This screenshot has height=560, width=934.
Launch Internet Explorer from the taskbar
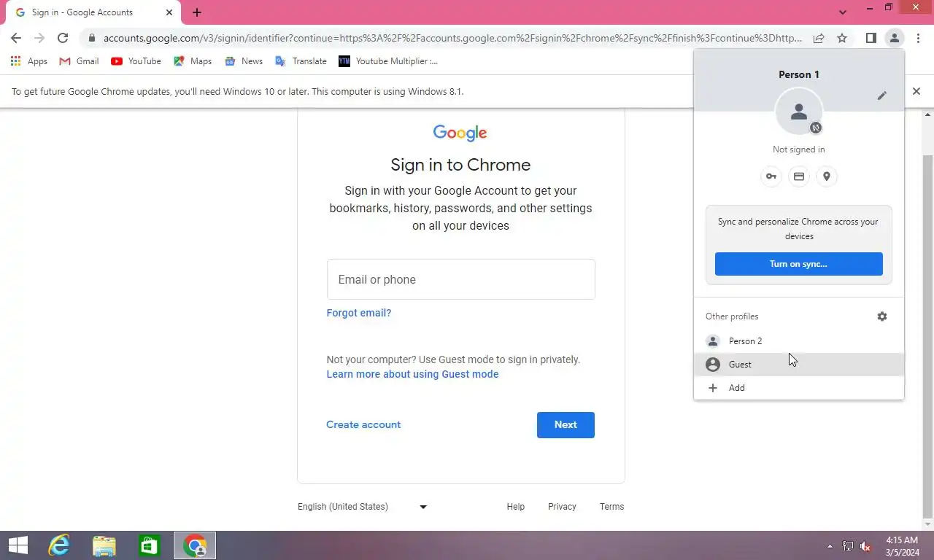point(58,545)
